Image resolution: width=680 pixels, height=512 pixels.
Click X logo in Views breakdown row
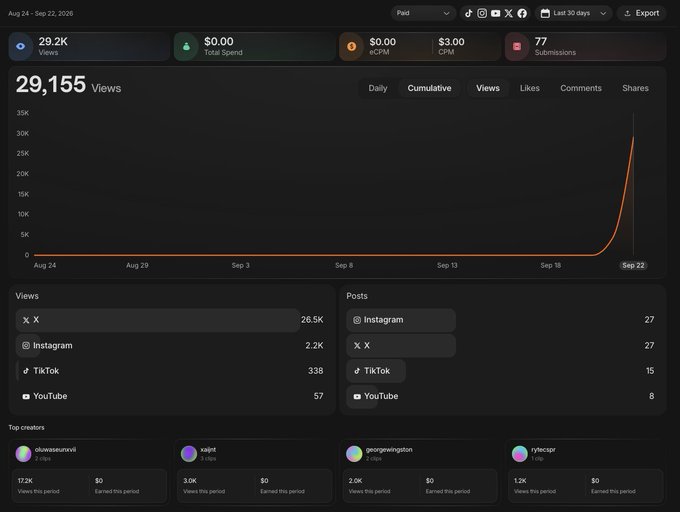(26, 320)
